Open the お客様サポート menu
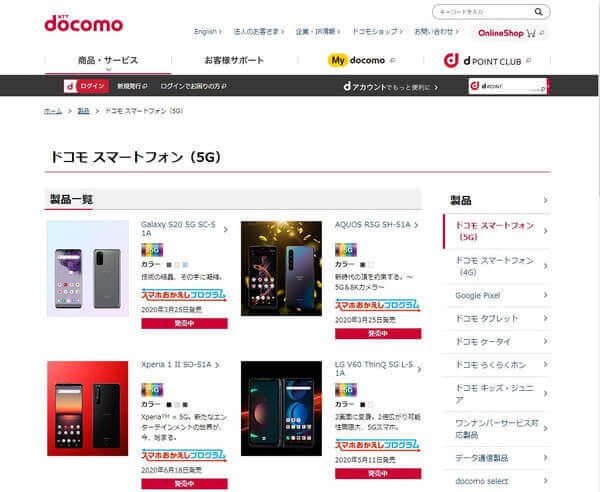The height and width of the screenshot is (492, 600). click(x=234, y=60)
